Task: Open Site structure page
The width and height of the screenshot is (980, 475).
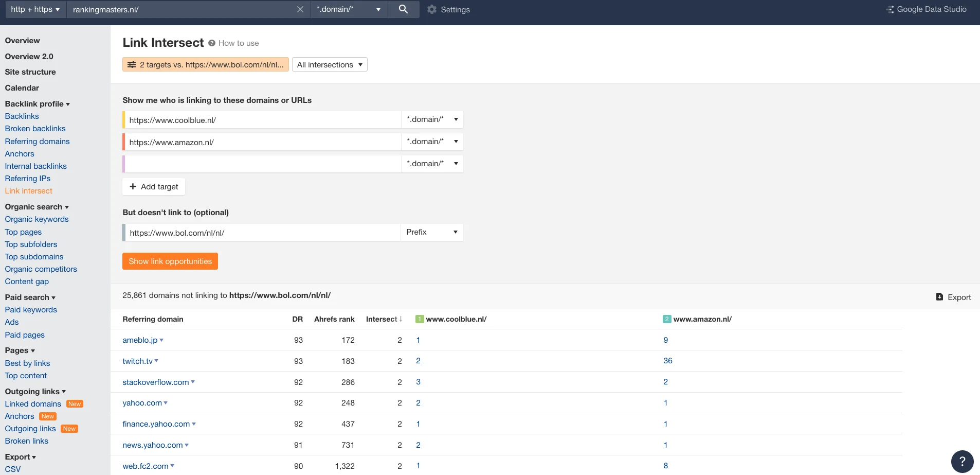Action: coord(30,72)
